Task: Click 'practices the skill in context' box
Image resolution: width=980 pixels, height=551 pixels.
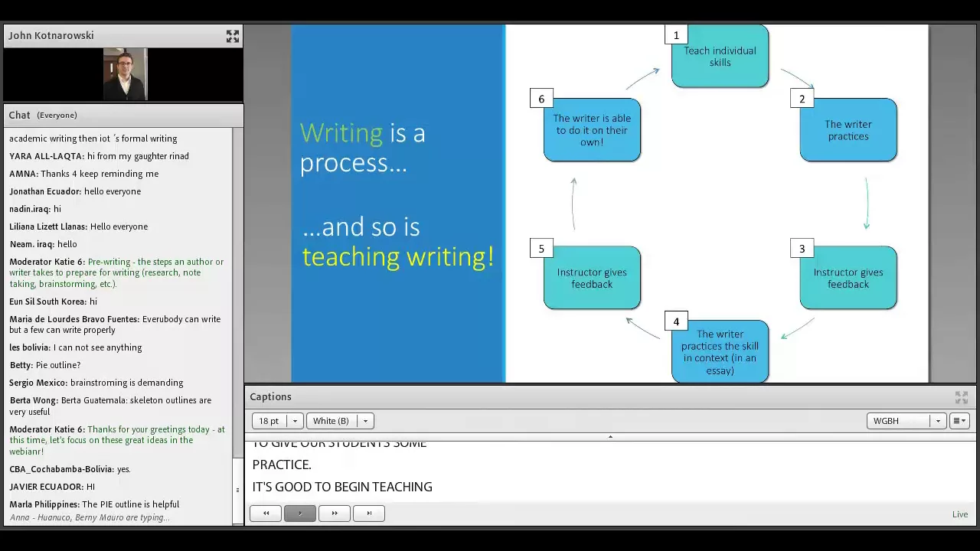Action: coord(720,352)
